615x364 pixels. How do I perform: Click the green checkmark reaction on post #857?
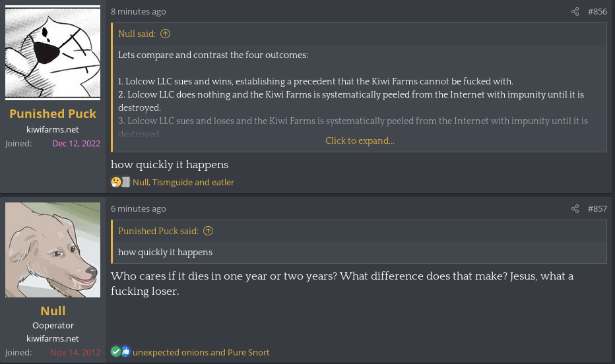(116, 352)
